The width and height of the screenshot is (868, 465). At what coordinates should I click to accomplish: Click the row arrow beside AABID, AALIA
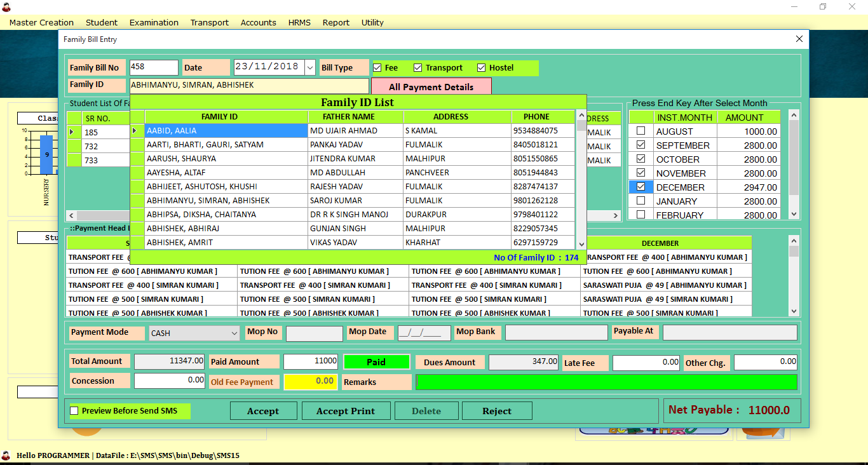pyautogui.click(x=135, y=131)
